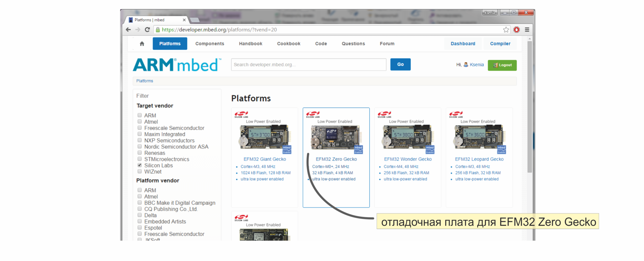Open the Cookbook nav tab
Viewport: 644px width, 261px height.
pyautogui.click(x=288, y=44)
